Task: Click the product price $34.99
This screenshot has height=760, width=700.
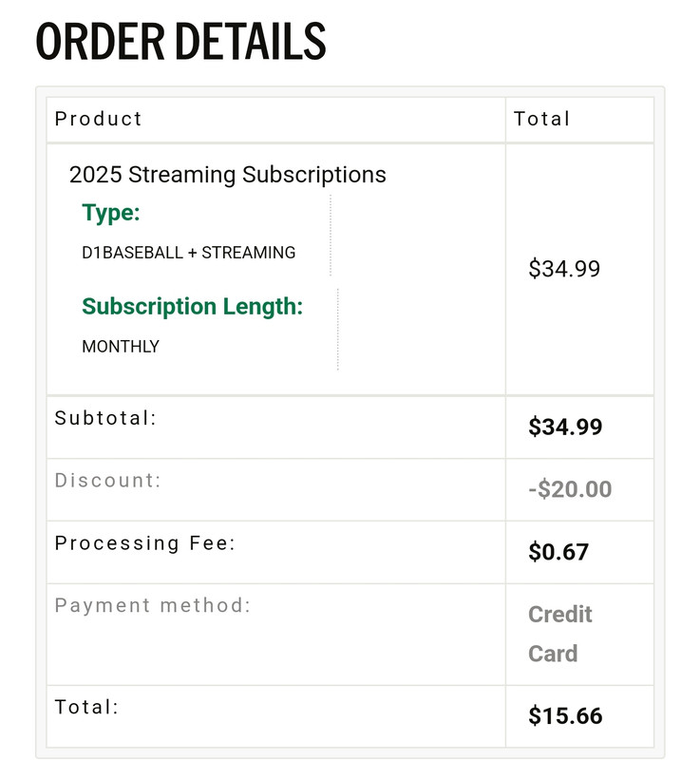Action: [x=564, y=269]
